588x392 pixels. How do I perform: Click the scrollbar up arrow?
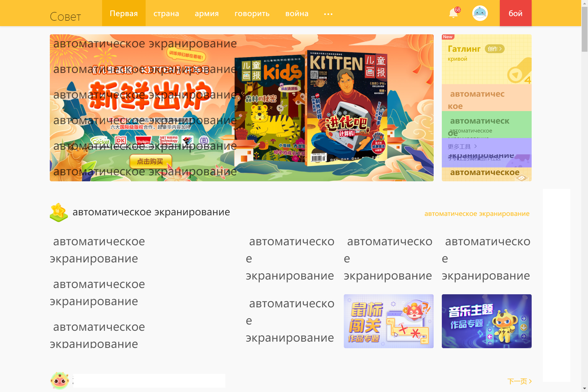(585, 3)
